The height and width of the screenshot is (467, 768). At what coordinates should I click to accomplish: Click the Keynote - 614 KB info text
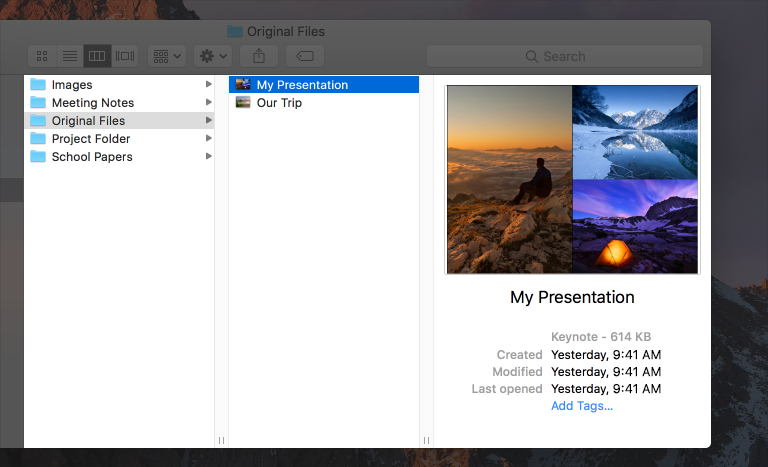(601, 337)
